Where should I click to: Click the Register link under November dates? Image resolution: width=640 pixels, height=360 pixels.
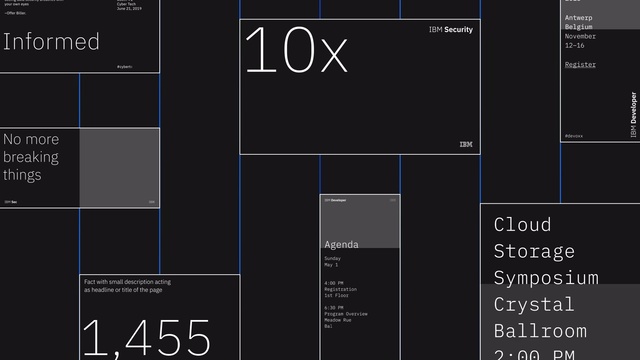pyautogui.click(x=580, y=64)
